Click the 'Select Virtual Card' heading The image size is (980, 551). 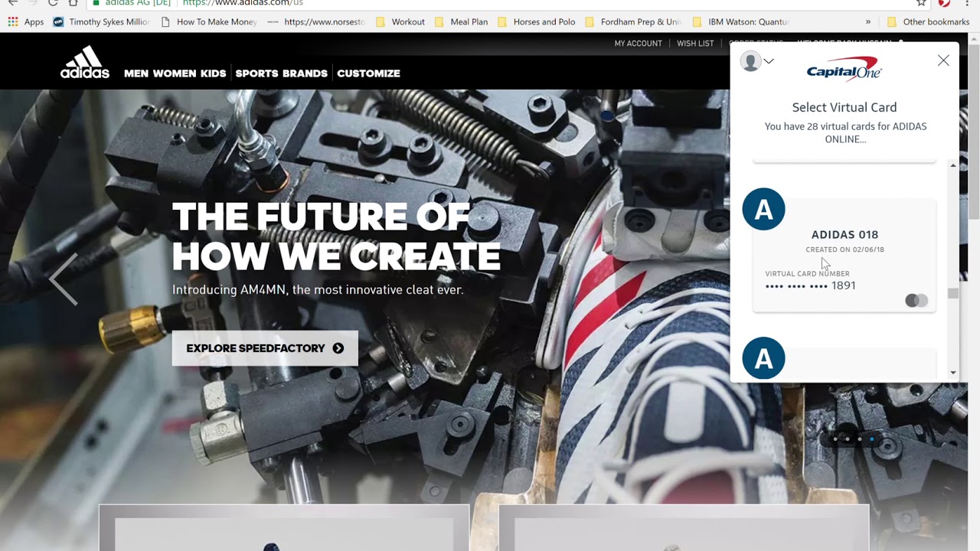(844, 107)
